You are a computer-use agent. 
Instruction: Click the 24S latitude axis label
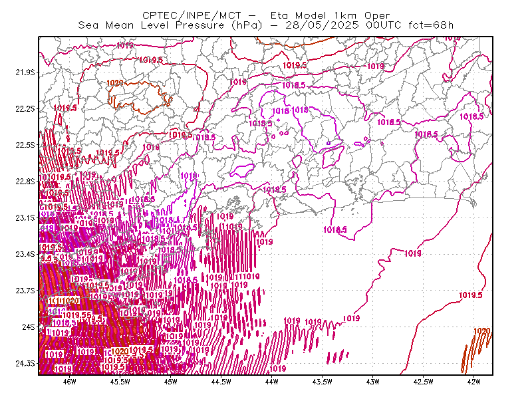pos(29,327)
